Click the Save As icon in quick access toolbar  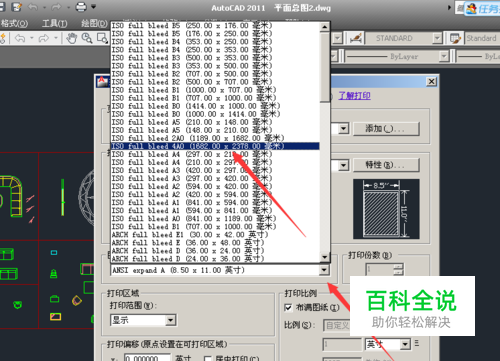(16, 7)
